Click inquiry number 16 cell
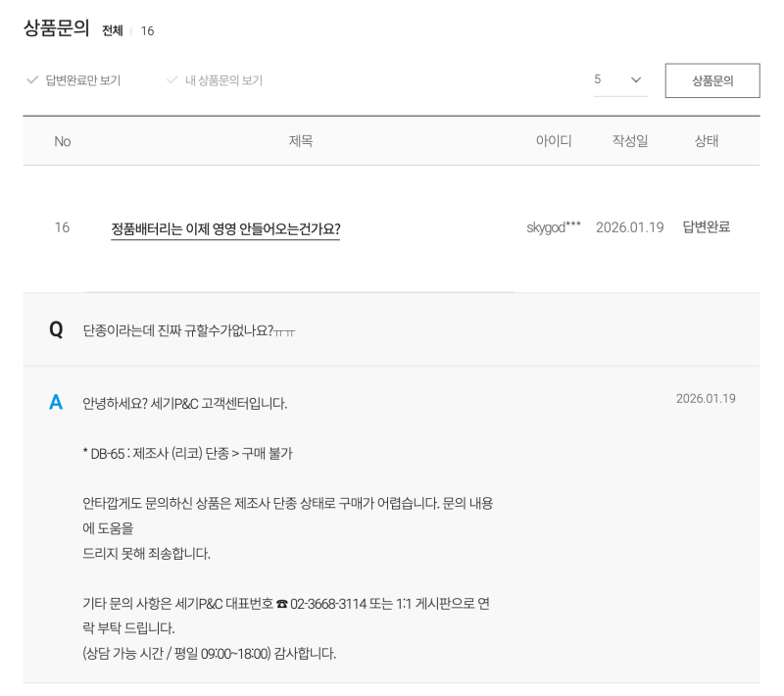The height and width of the screenshot is (696, 784). click(62, 228)
